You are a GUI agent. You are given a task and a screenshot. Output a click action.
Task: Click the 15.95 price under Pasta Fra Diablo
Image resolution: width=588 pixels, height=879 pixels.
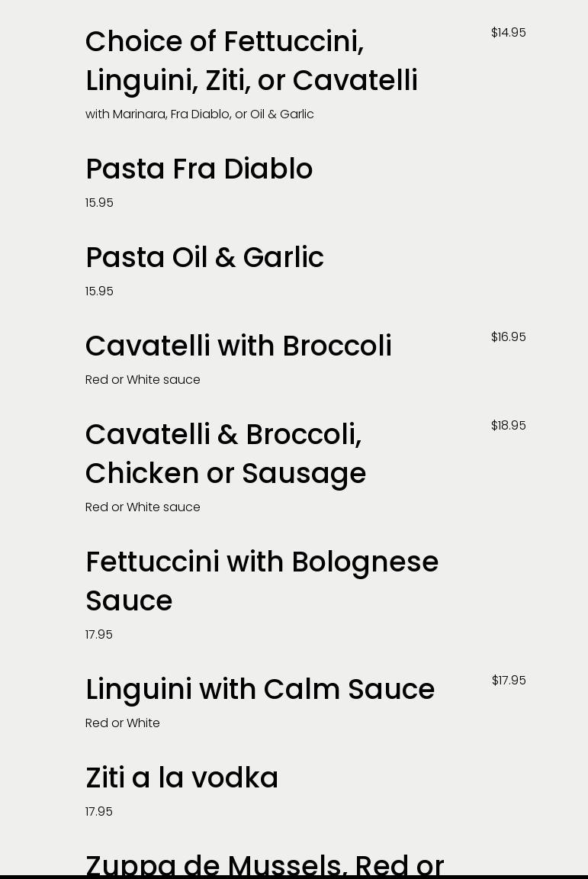point(99,203)
